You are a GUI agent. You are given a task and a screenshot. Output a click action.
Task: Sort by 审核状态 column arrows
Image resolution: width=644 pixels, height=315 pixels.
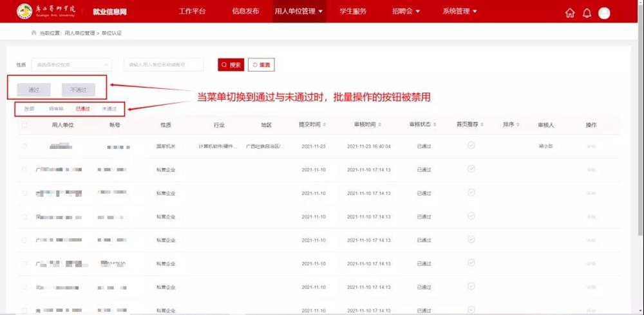(x=435, y=124)
